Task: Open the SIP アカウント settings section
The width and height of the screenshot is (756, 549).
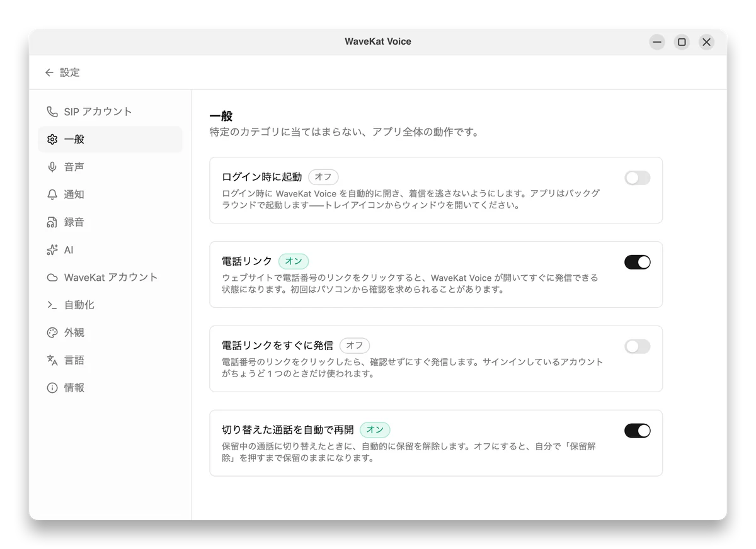Action: click(x=110, y=111)
